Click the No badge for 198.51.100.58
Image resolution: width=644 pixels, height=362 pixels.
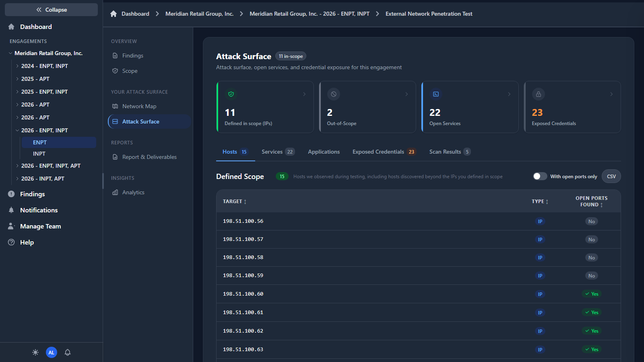pyautogui.click(x=592, y=258)
